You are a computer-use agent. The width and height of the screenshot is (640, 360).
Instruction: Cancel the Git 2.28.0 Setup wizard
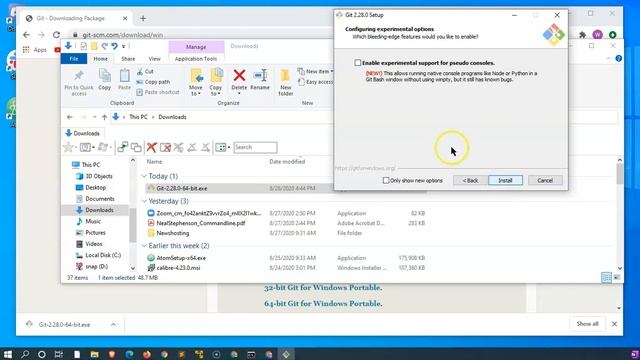tap(545, 180)
